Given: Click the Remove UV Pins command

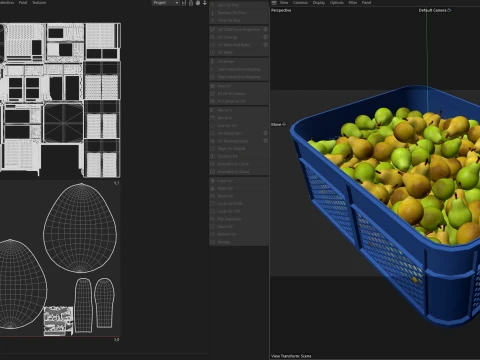Looking at the screenshot, I should coord(239,13).
